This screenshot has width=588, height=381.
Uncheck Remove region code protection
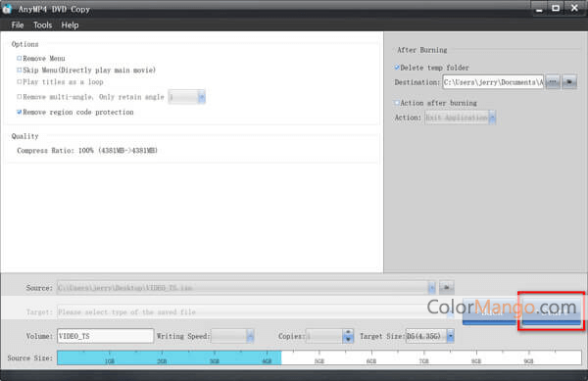pyautogui.click(x=20, y=112)
